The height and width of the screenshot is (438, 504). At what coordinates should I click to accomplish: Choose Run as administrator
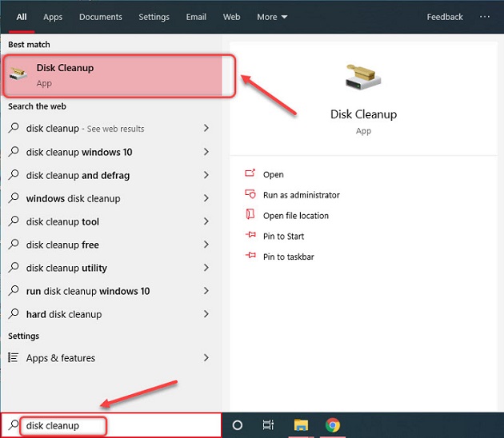point(301,195)
